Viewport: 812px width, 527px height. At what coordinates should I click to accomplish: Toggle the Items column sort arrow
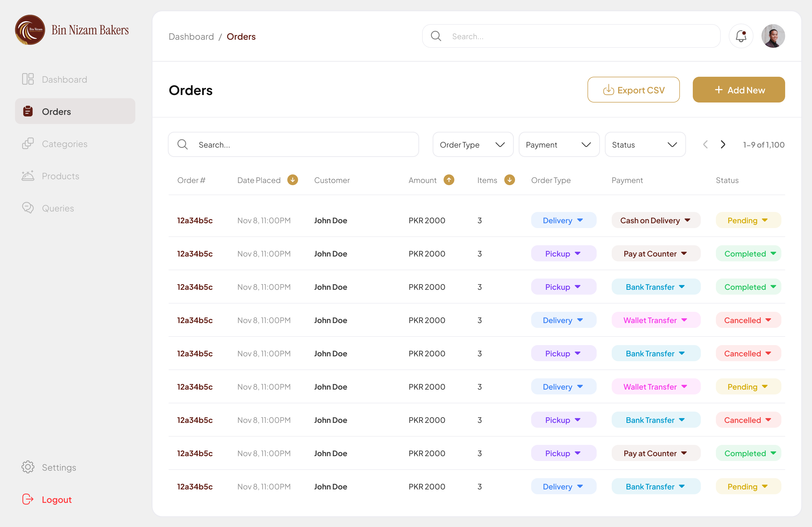(x=509, y=180)
